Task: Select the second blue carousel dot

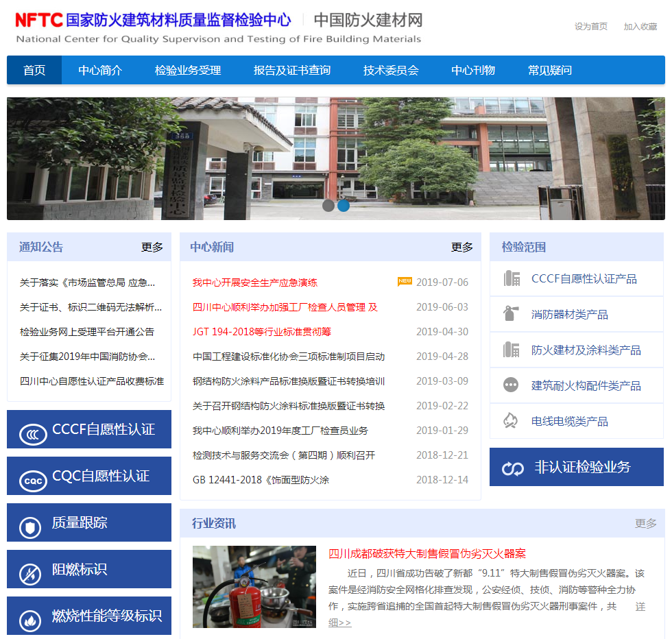Action: click(344, 205)
